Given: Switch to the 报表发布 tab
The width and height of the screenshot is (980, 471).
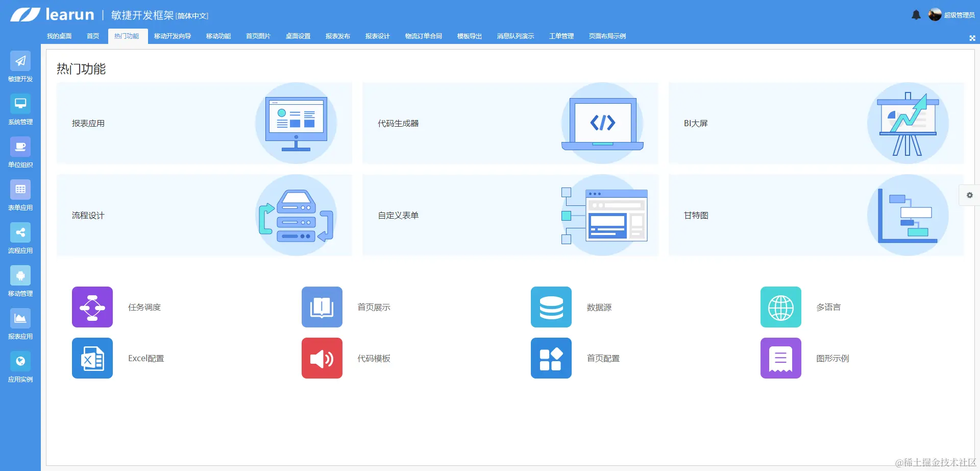Looking at the screenshot, I should coord(338,36).
